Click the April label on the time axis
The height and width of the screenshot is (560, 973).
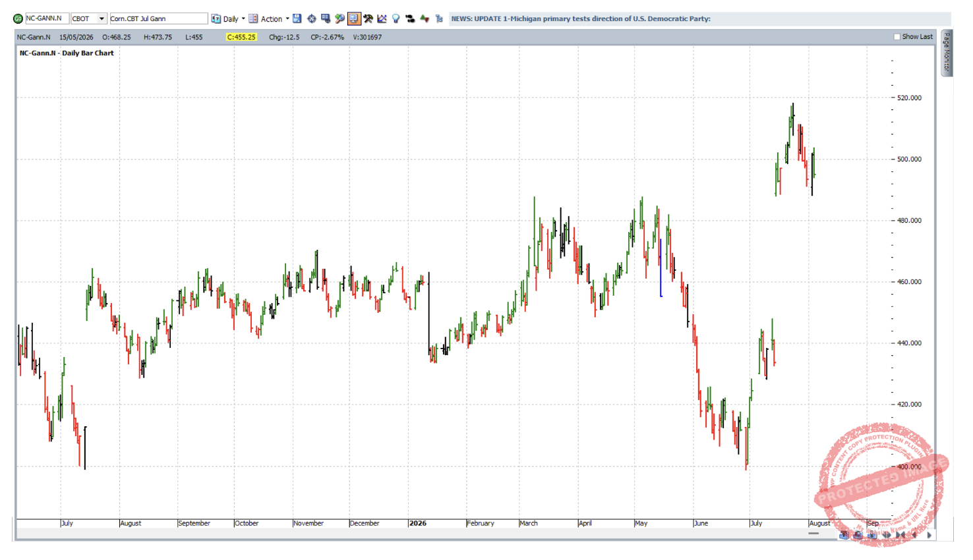tap(585, 523)
